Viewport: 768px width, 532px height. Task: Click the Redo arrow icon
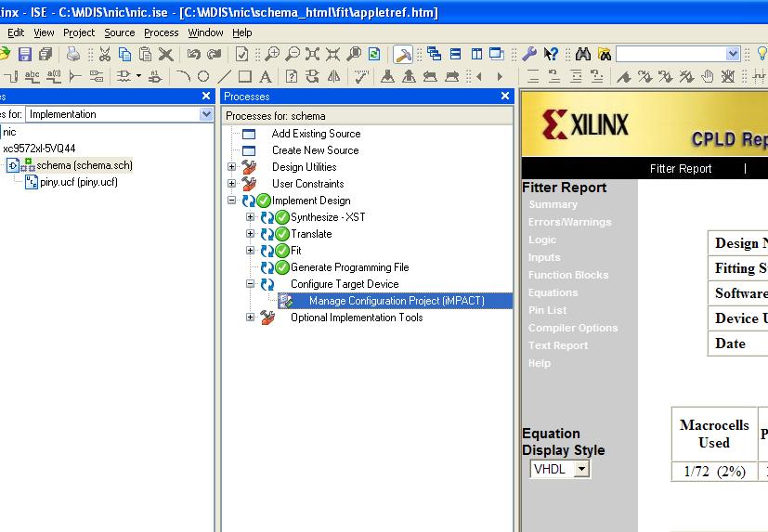214,54
